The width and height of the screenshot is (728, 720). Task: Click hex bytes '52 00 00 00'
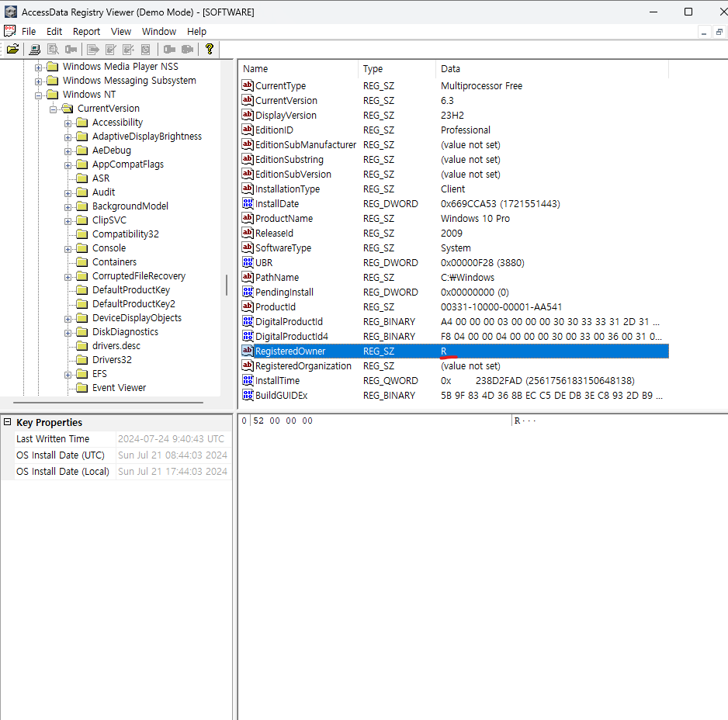(283, 421)
